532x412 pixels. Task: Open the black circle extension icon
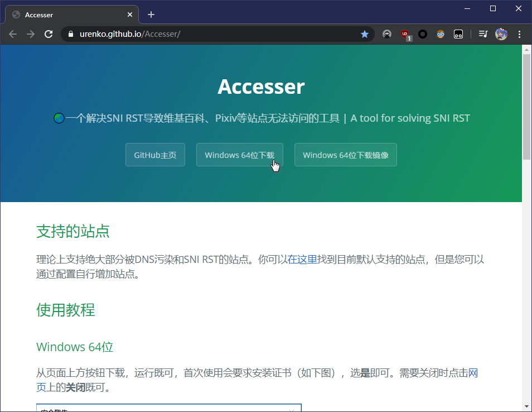422,34
